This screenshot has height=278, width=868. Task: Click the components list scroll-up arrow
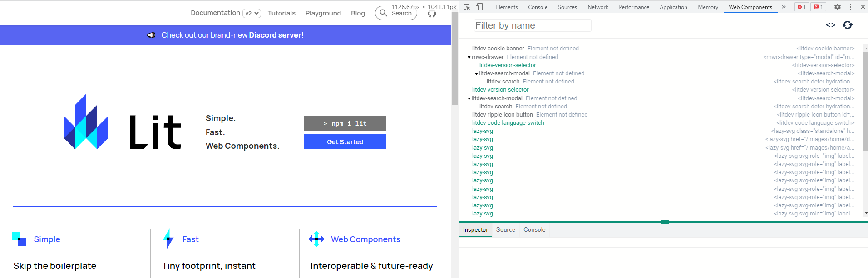[866, 48]
